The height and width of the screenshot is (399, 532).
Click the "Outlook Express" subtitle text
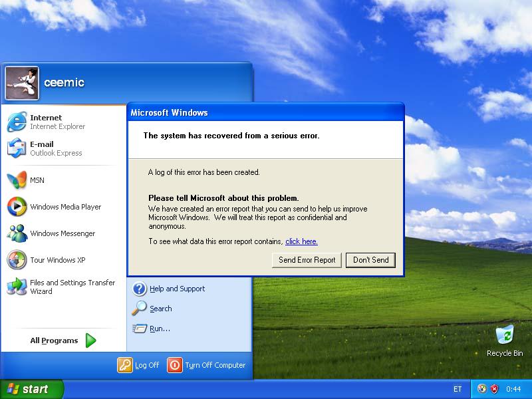56,153
